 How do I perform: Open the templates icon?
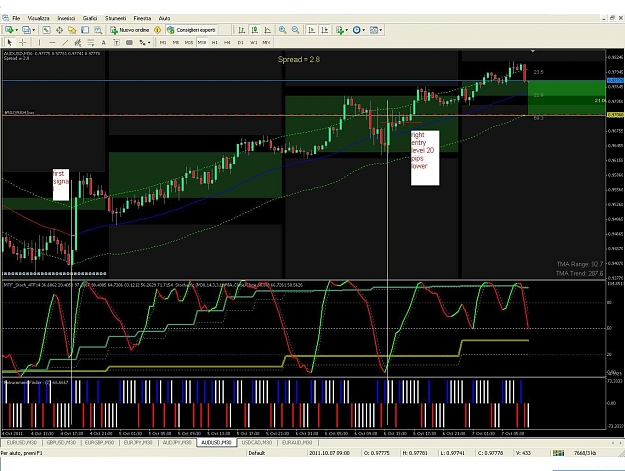[x=373, y=30]
